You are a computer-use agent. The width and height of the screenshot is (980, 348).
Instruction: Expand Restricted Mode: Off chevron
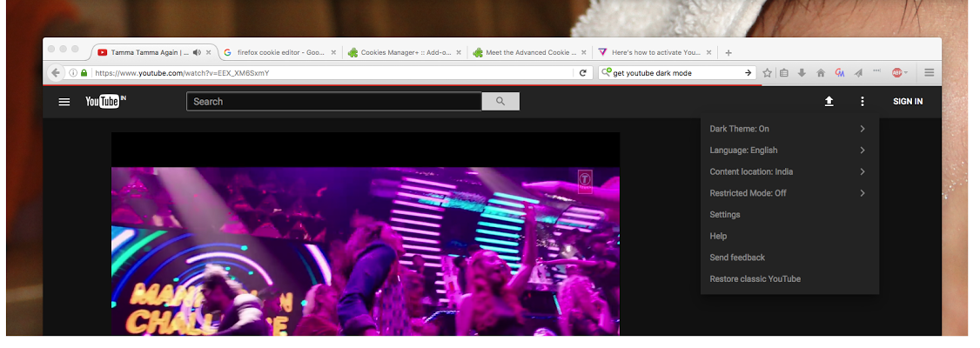(x=863, y=193)
